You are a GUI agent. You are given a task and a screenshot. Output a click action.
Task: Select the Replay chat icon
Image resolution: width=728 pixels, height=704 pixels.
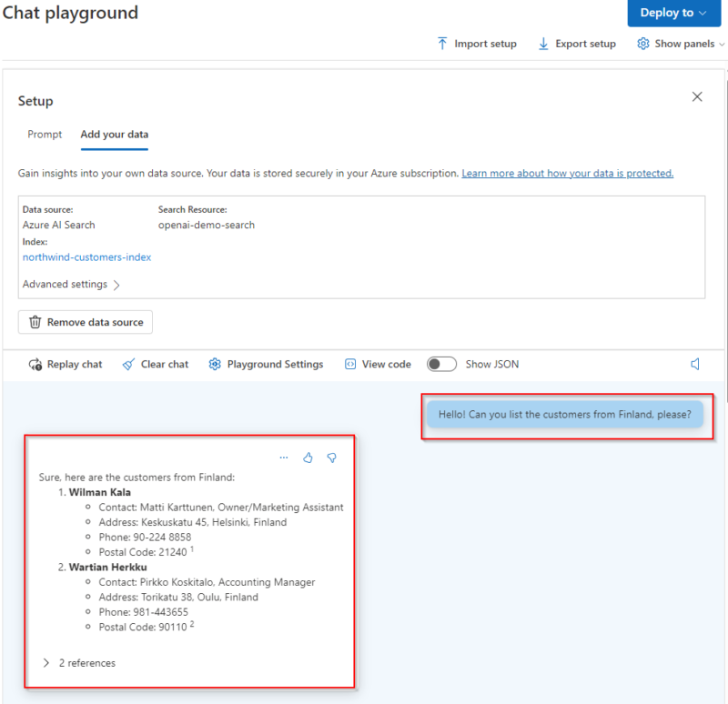[35, 364]
